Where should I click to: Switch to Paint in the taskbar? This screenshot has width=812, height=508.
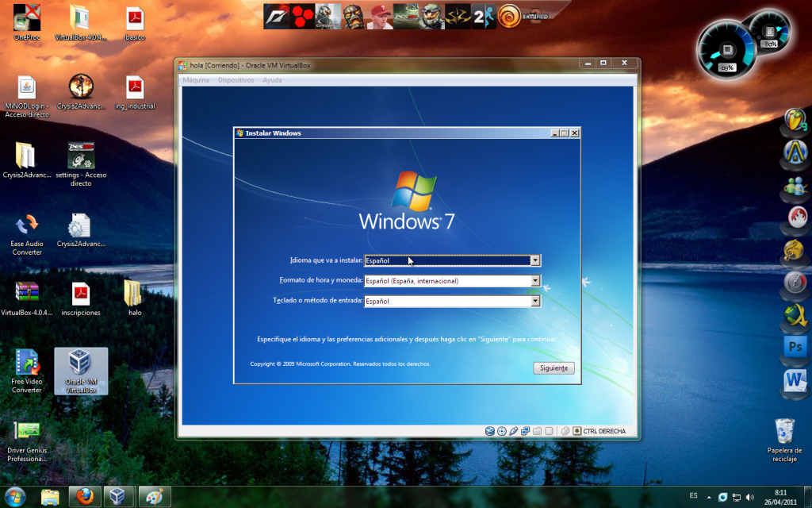click(155, 497)
